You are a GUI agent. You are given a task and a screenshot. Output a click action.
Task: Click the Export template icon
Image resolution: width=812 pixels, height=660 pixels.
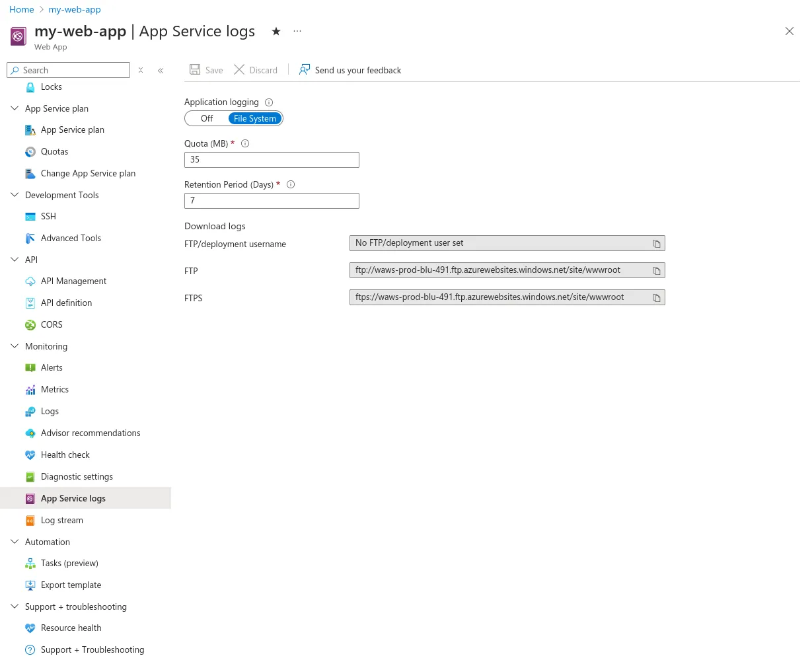pyautogui.click(x=30, y=585)
